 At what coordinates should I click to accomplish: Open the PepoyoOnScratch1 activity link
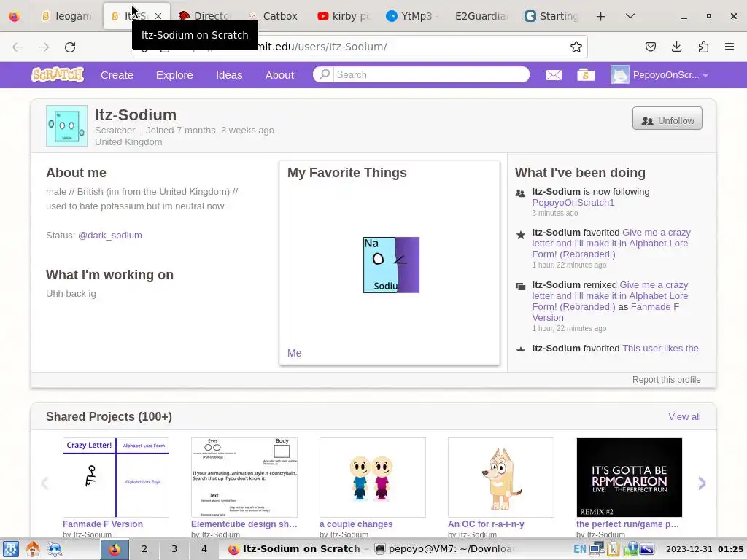[x=573, y=203]
